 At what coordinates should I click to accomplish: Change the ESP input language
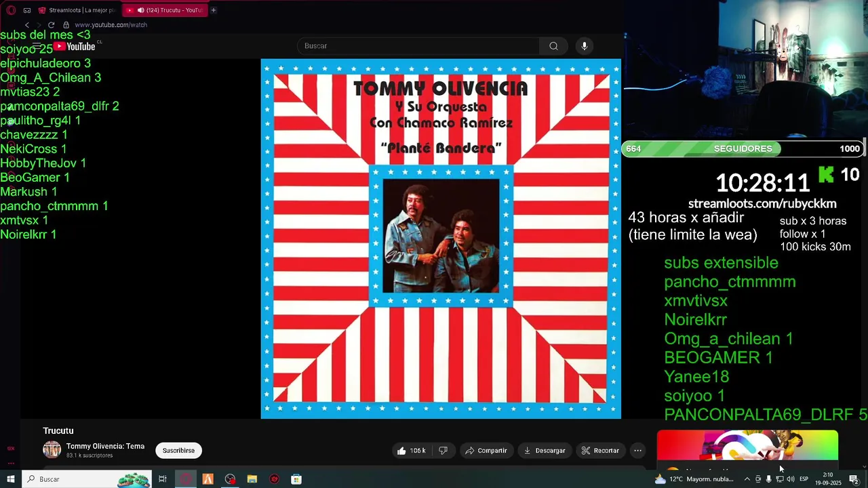804,479
